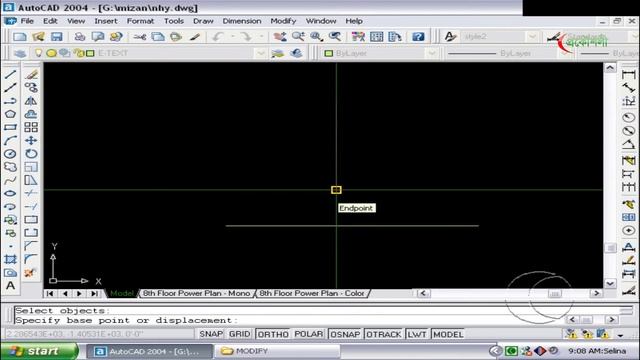Select the Multiline Text tool
The width and height of the screenshot is (640, 360).
[10, 286]
